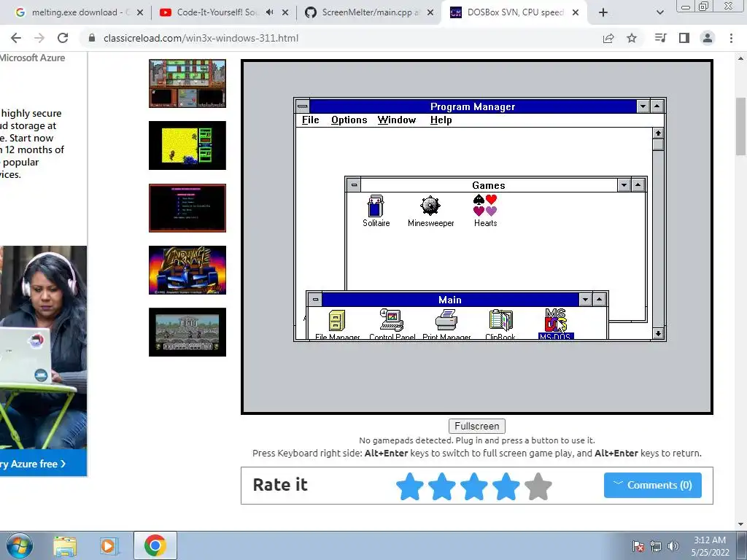This screenshot has width=747, height=560.
Task: Open the dark menu-screen game thumbnail
Action: (x=187, y=208)
